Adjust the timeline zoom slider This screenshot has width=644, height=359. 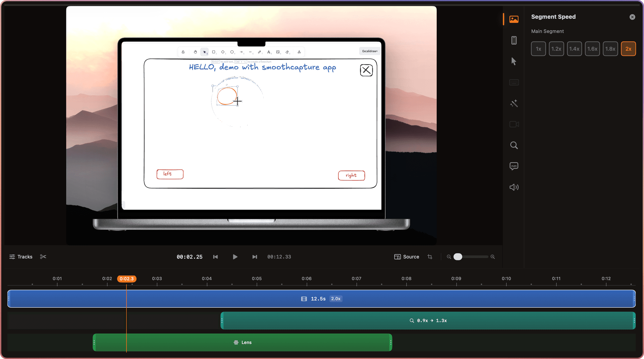point(458,257)
